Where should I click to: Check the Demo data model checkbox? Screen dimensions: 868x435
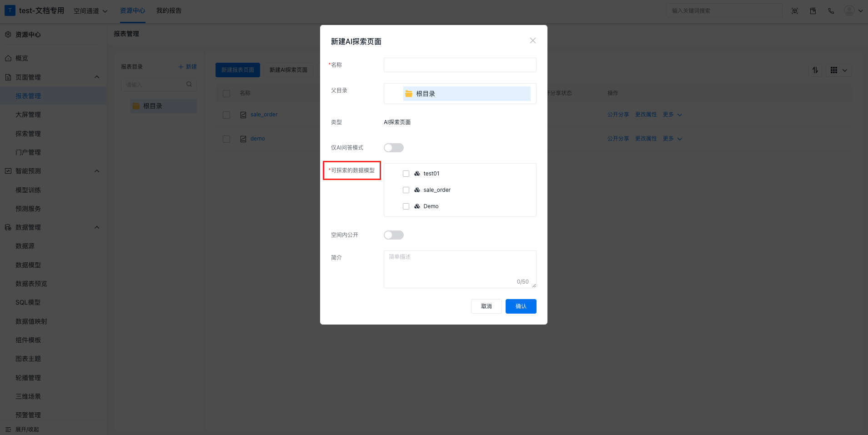pyautogui.click(x=406, y=206)
